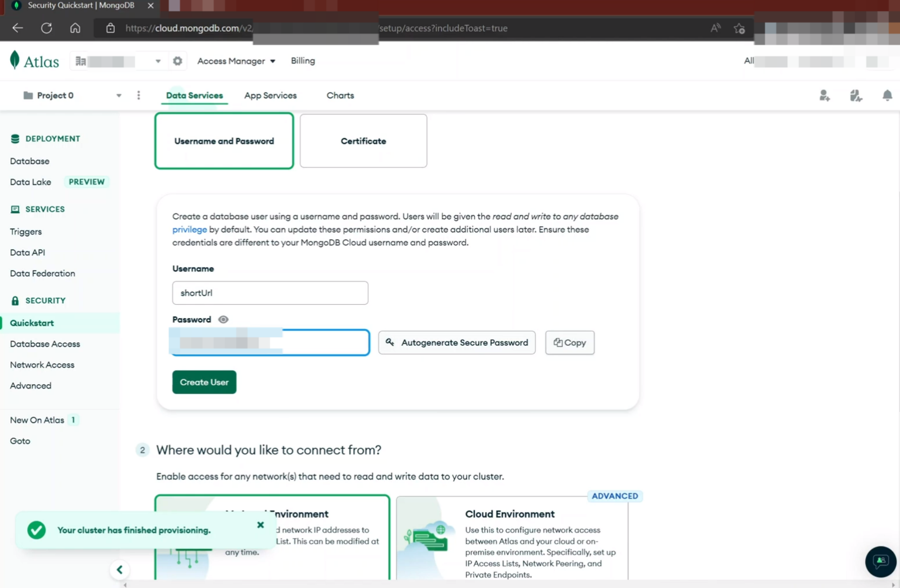Click the PREVIEW badge next to Data Lake
The width and height of the screenshot is (900, 588).
point(86,182)
